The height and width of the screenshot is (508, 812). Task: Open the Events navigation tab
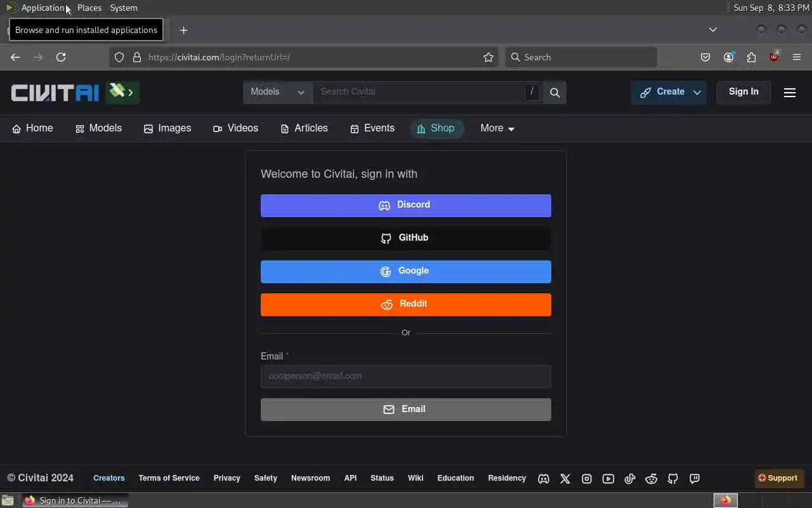372,128
